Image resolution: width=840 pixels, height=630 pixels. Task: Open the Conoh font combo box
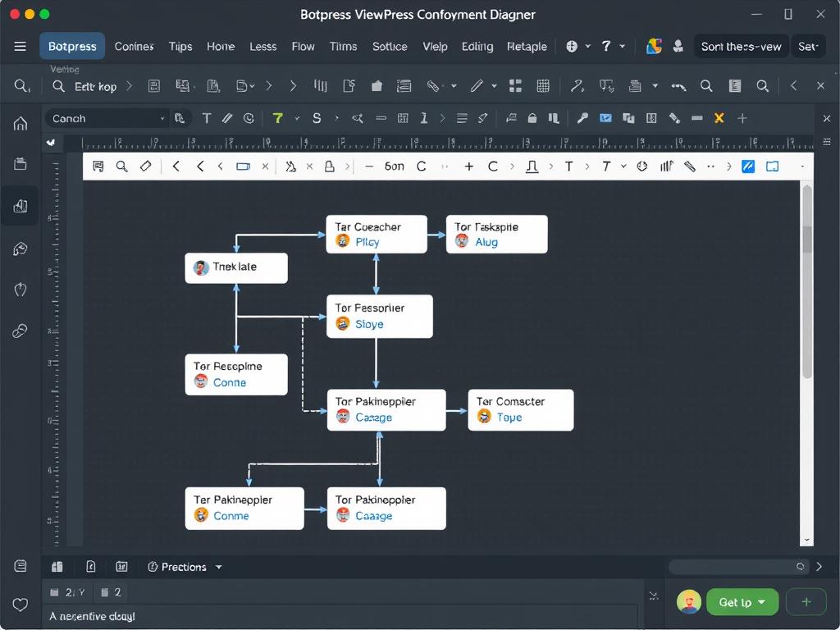[107, 118]
